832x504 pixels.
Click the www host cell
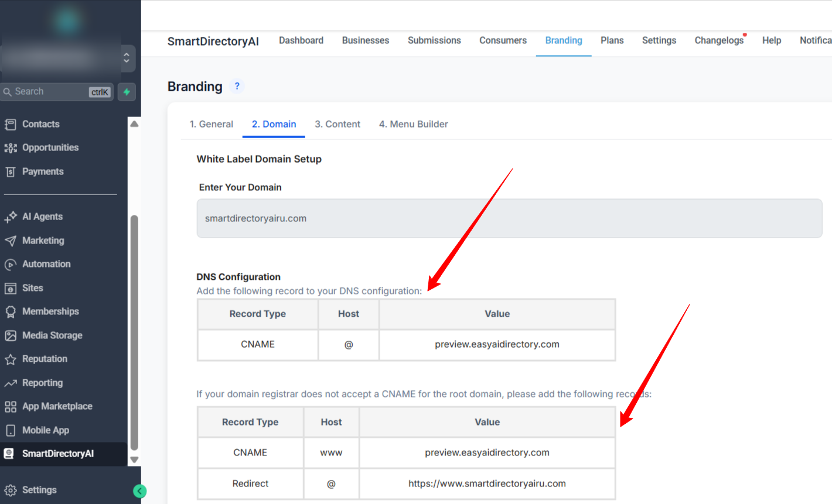[x=331, y=452]
